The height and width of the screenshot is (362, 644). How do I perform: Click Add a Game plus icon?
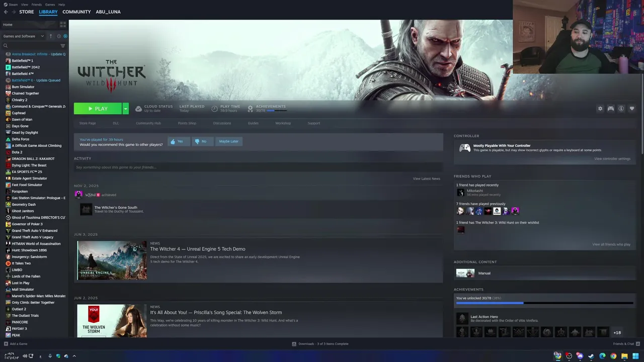coord(6,344)
